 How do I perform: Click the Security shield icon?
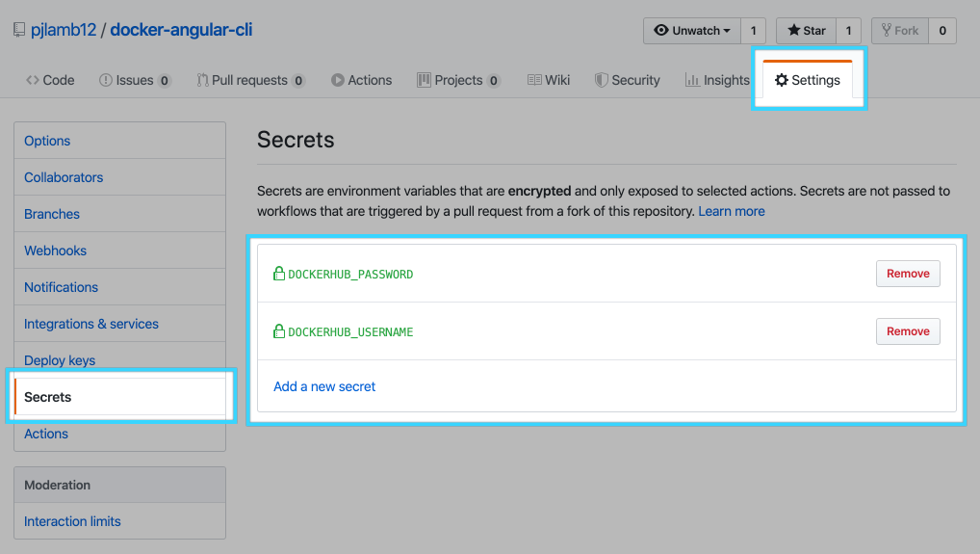(602, 80)
